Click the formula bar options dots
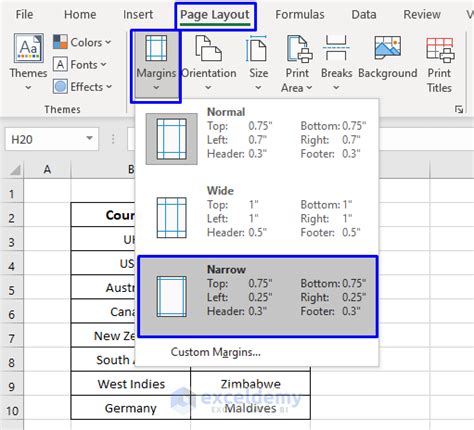The image size is (474, 430). point(113,139)
